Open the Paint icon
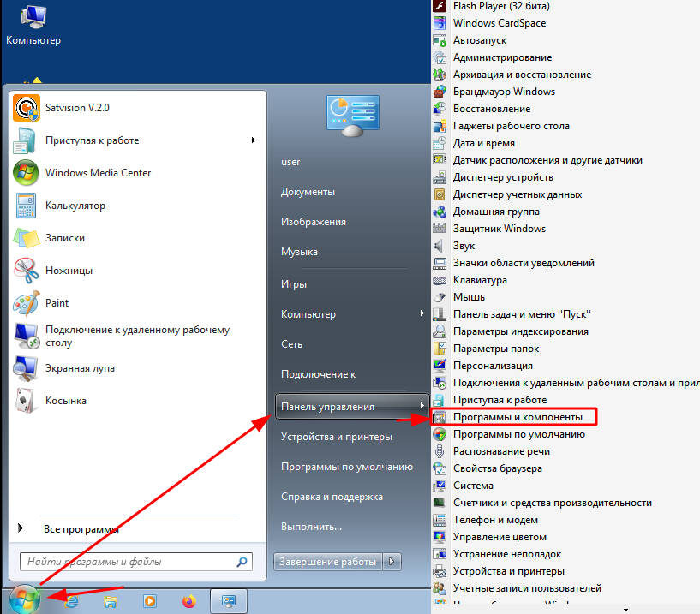 pyautogui.click(x=26, y=303)
